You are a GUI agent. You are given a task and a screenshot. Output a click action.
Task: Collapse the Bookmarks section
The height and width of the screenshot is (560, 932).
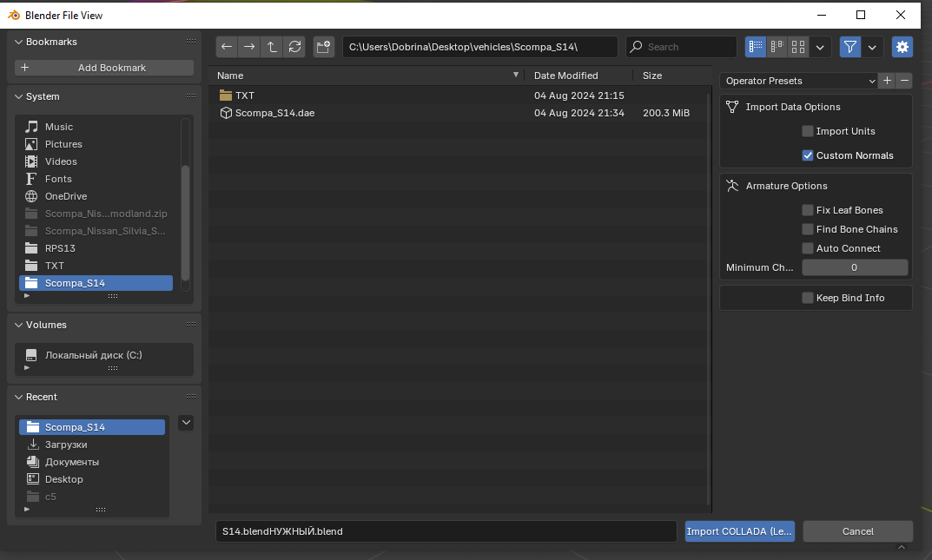point(18,43)
